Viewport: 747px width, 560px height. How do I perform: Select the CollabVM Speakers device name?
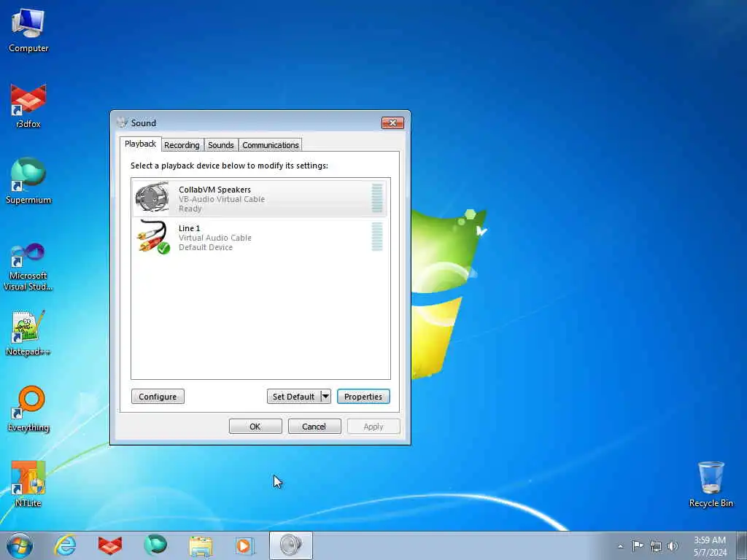pos(215,190)
